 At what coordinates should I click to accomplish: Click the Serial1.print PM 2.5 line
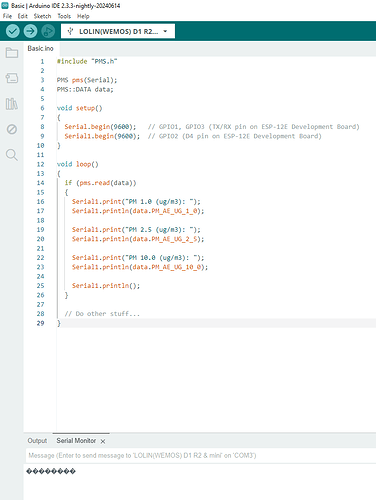point(136,230)
